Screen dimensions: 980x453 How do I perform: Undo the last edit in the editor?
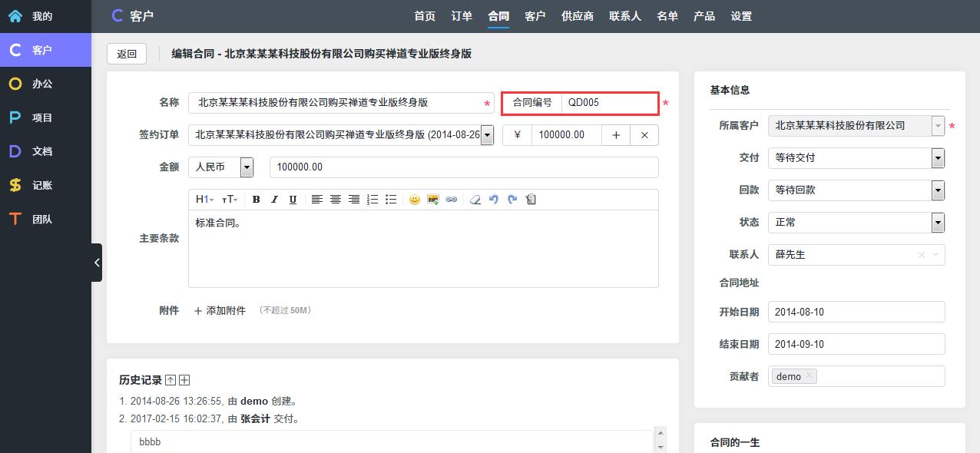coord(493,200)
